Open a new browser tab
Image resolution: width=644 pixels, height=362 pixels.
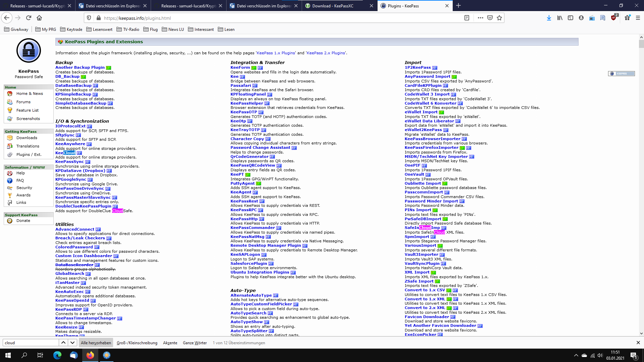(x=458, y=6)
